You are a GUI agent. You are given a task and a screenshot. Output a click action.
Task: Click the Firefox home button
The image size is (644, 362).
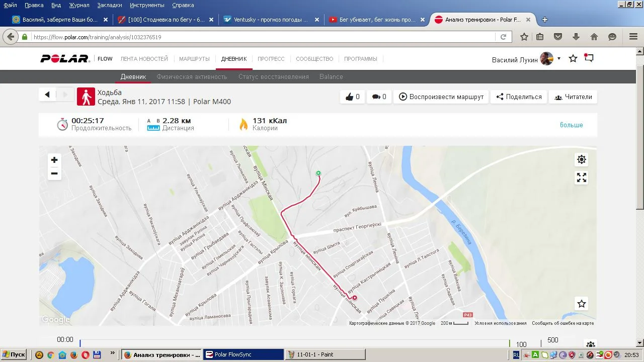click(x=594, y=37)
